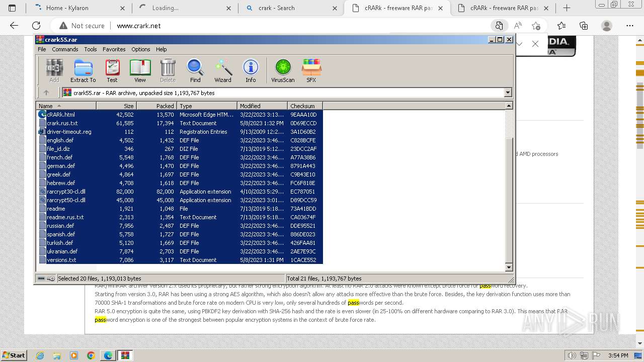Screen dimensions: 644x362
Task: Select the cRARk.html file
Action: click(60, 115)
